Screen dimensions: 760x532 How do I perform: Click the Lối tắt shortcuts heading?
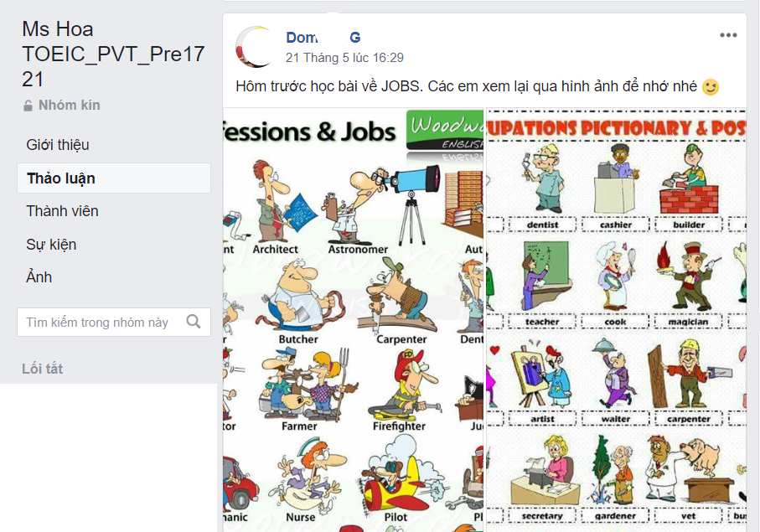[x=42, y=369]
